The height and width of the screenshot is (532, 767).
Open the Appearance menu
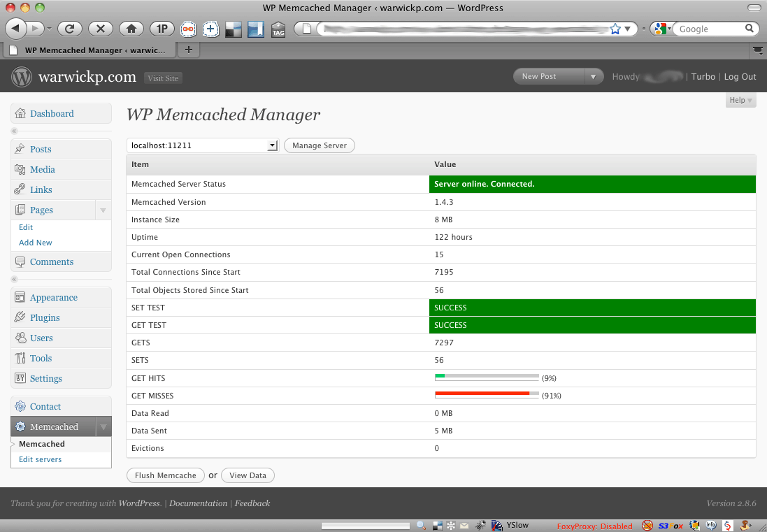(x=54, y=297)
